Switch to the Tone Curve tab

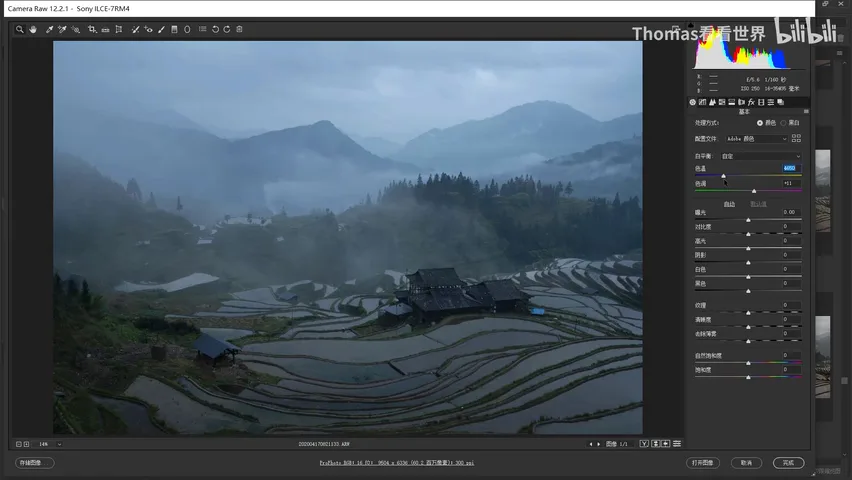[702, 102]
